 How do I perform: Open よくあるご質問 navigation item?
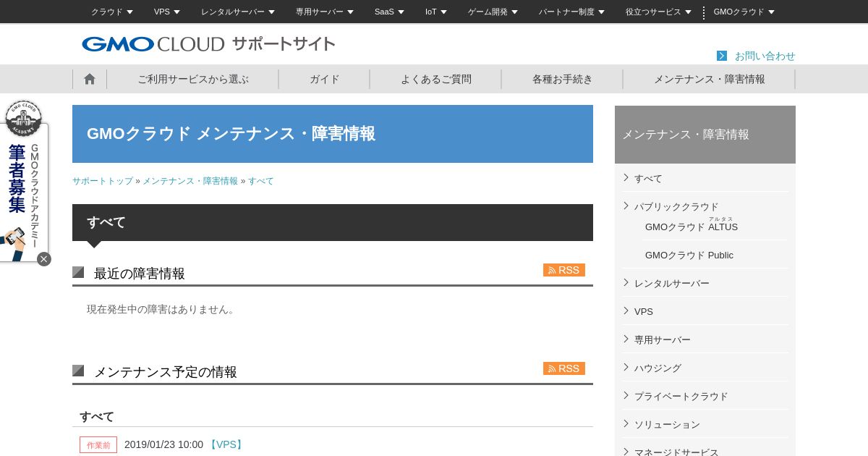tap(436, 79)
